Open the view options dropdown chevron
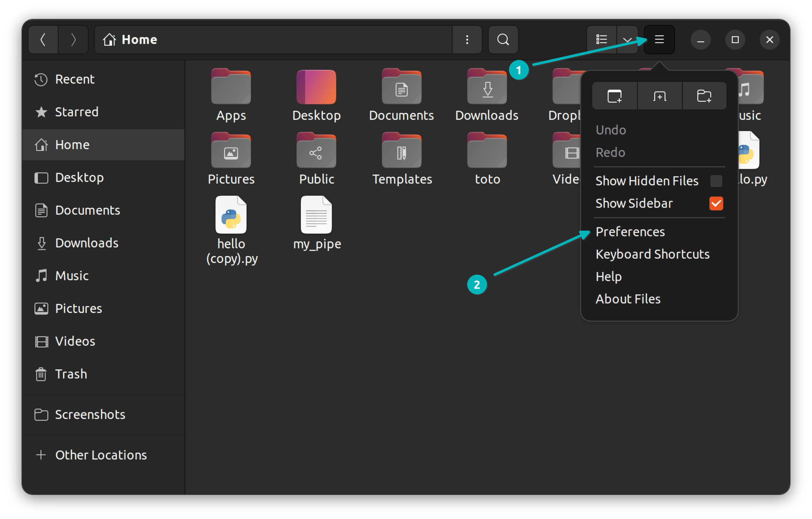This screenshot has height=519, width=812. pos(627,39)
